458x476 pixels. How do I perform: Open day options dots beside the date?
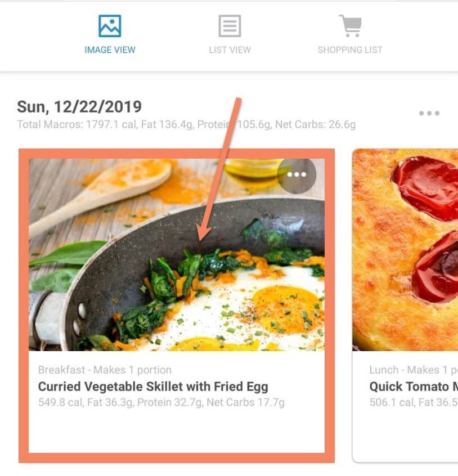(429, 113)
